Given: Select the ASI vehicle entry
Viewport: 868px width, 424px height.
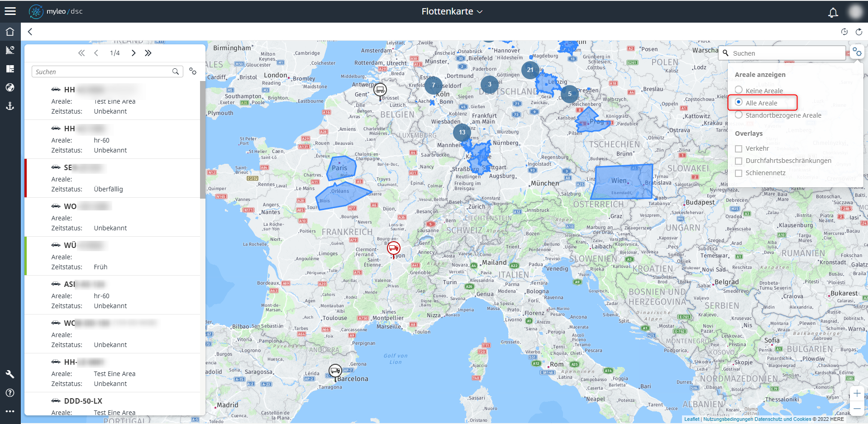Looking at the screenshot, I should 112,295.
